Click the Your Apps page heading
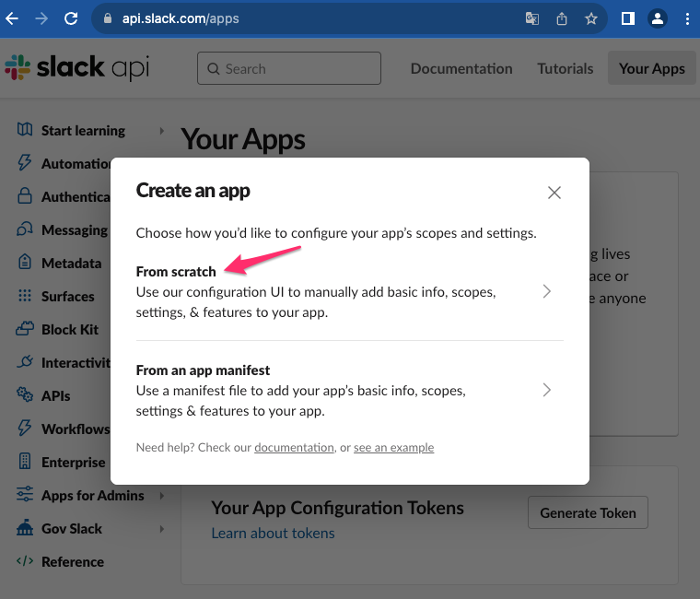700x599 pixels. click(x=243, y=140)
